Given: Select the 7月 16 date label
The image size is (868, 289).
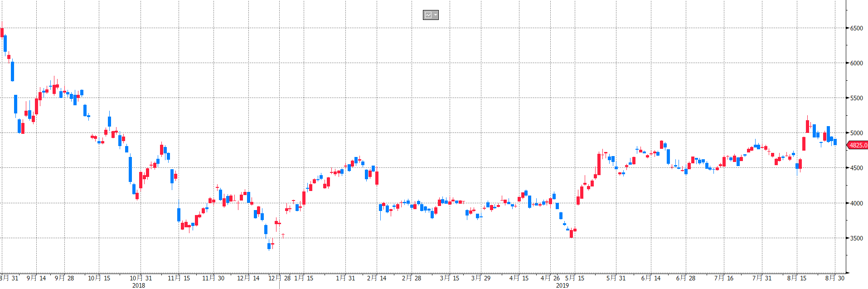Looking at the screenshot, I should tap(723, 278).
